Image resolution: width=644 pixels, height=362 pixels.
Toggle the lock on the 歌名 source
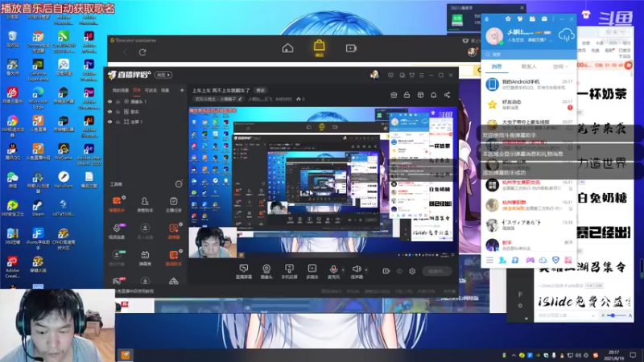point(118,112)
